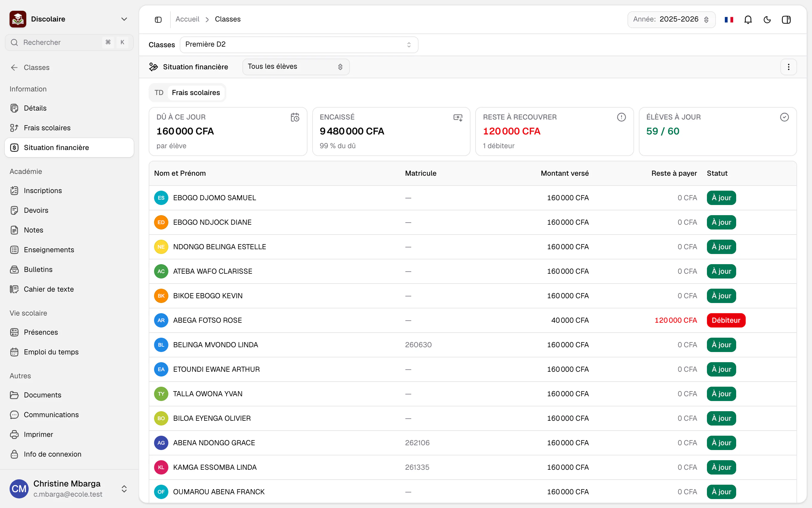Open Frais scolaires in the sidebar
Screen dimensions: 812x508
tap(69, 128)
